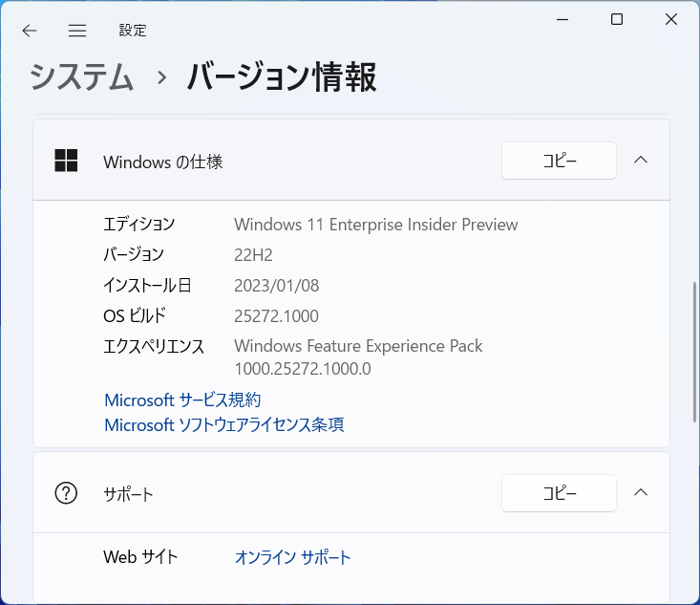Click the エクスペリエンス label
The width and height of the screenshot is (700, 605).
(154, 346)
